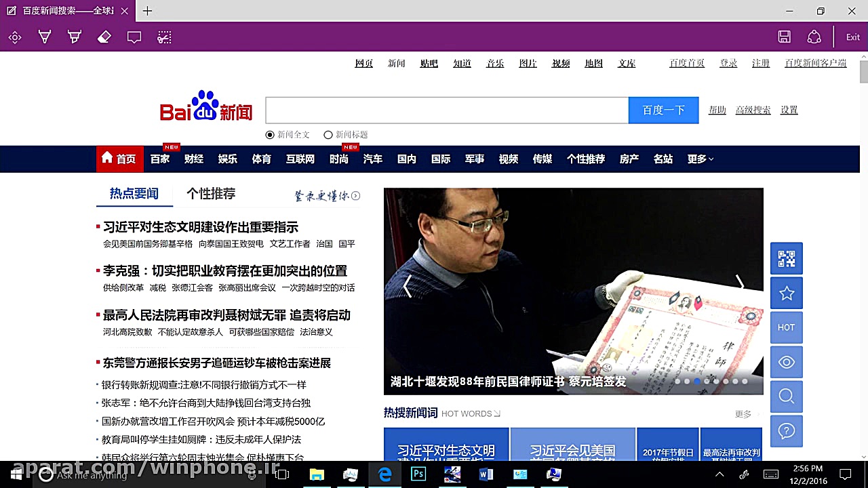The height and width of the screenshot is (488, 868).
Task: Click the 百度一下 search button
Action: (x=664, y=110)
